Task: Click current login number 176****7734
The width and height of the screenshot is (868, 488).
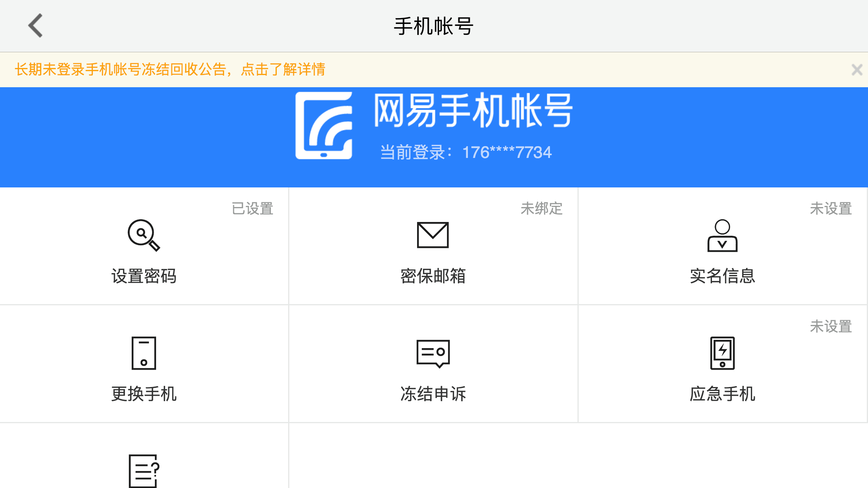Action: (x=506, y=152)
